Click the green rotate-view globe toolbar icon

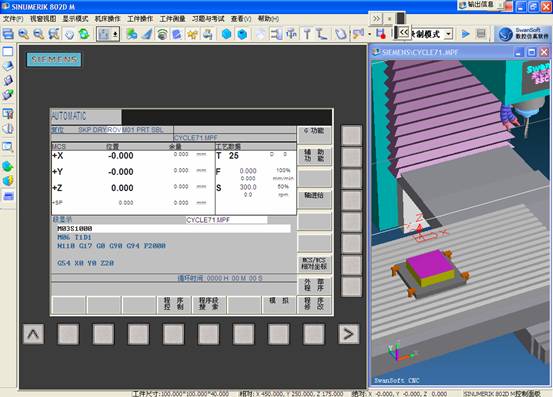pyautogui.click(x=84, y=34)
